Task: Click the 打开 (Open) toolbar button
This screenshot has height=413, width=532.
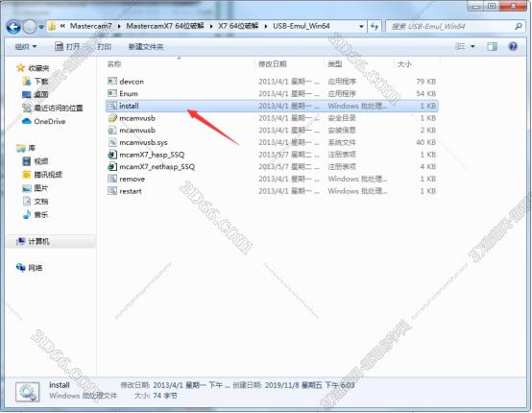Action: click(67, 46)
